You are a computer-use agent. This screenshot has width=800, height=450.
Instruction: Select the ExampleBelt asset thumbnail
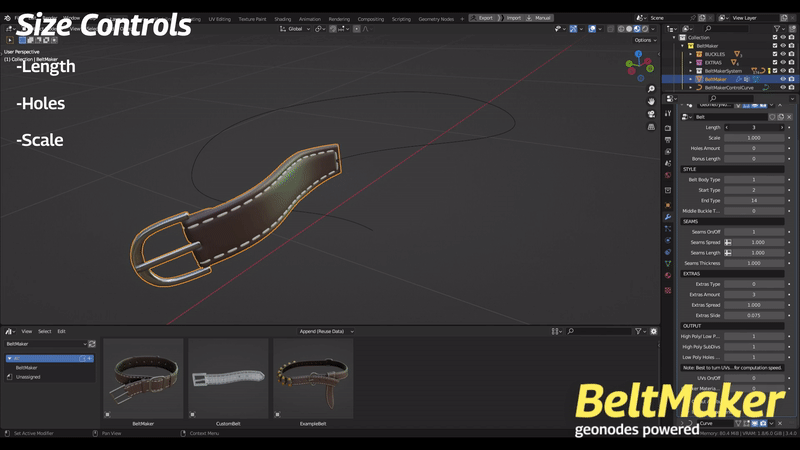pyautogui.click(x=313, y=379)
